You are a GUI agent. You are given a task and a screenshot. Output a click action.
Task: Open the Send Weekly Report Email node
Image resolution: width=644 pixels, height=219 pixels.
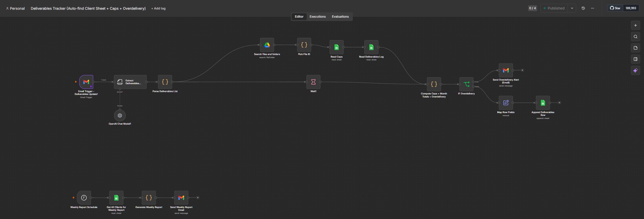click(181, 198)
